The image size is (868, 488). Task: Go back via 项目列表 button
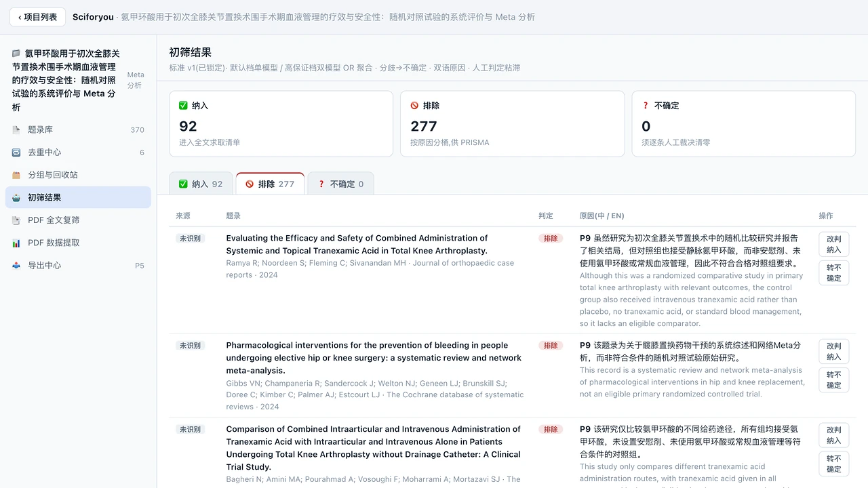tap(37, 17)
